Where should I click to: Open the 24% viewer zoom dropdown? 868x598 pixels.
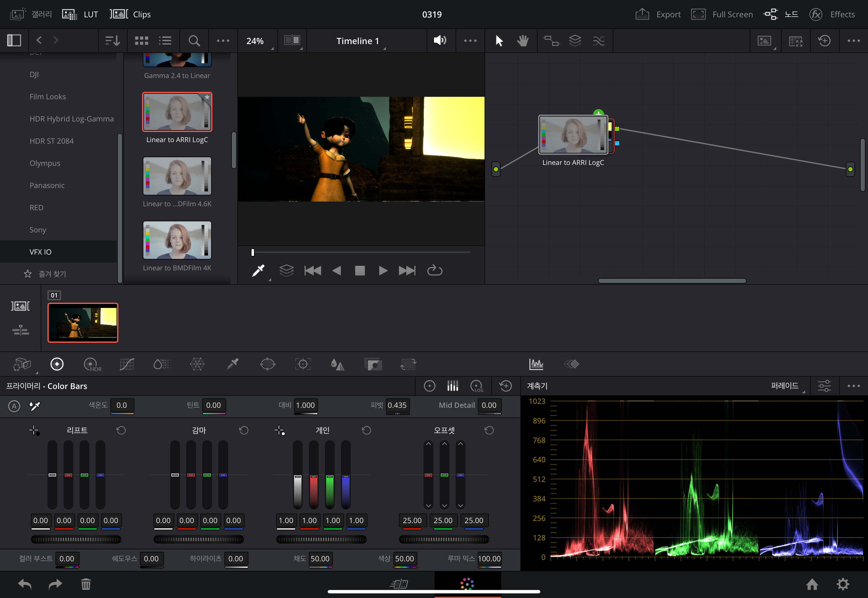(x=257, y=41)
